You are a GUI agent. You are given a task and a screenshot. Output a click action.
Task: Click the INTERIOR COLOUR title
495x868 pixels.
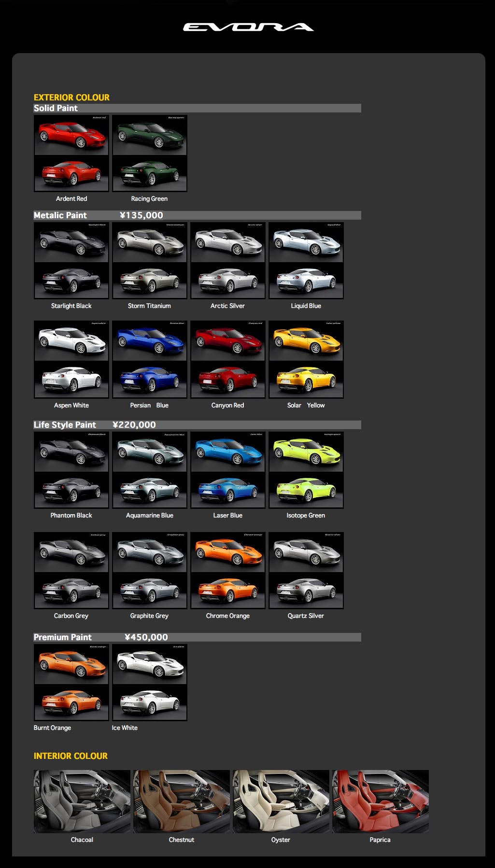click(71, 756)
